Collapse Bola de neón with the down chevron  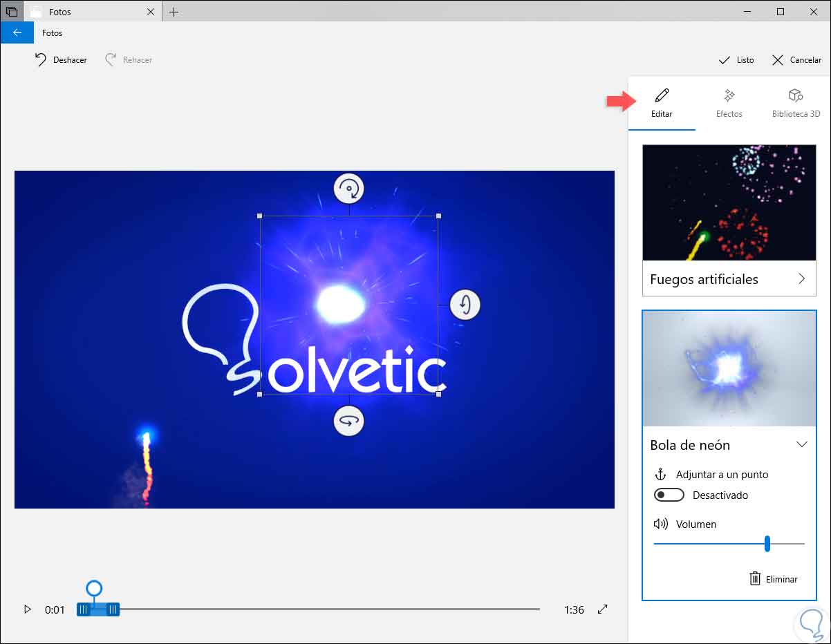(x=802, y=444)
